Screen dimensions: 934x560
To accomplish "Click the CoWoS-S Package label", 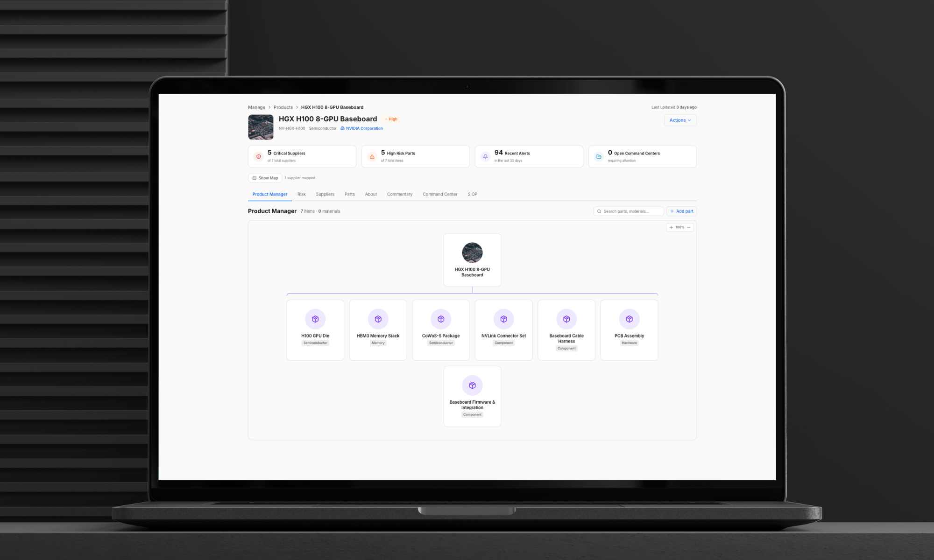I will tap(441, 336).
